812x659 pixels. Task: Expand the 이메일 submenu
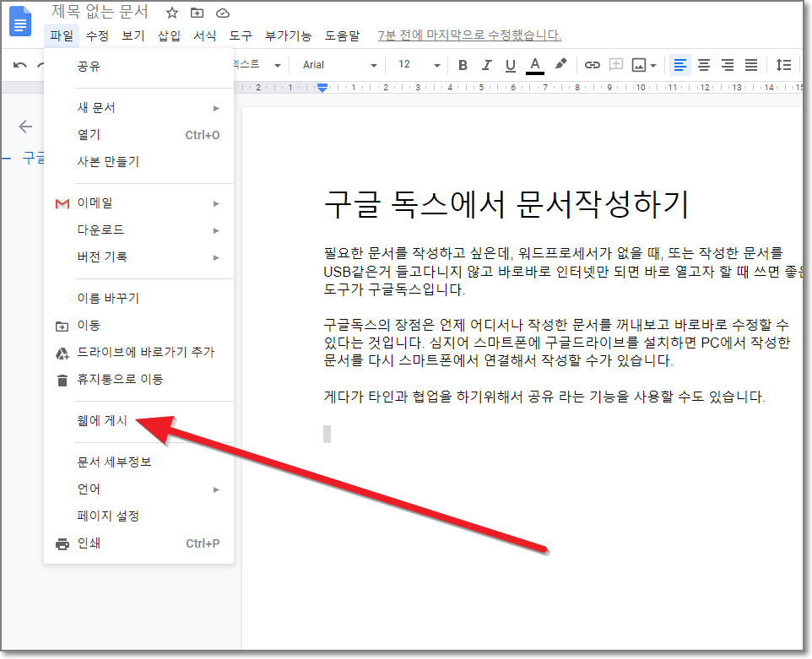[138, 203]
